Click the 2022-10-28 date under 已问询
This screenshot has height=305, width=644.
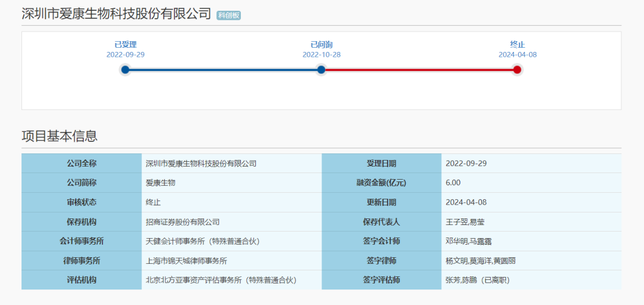[321, 54]
